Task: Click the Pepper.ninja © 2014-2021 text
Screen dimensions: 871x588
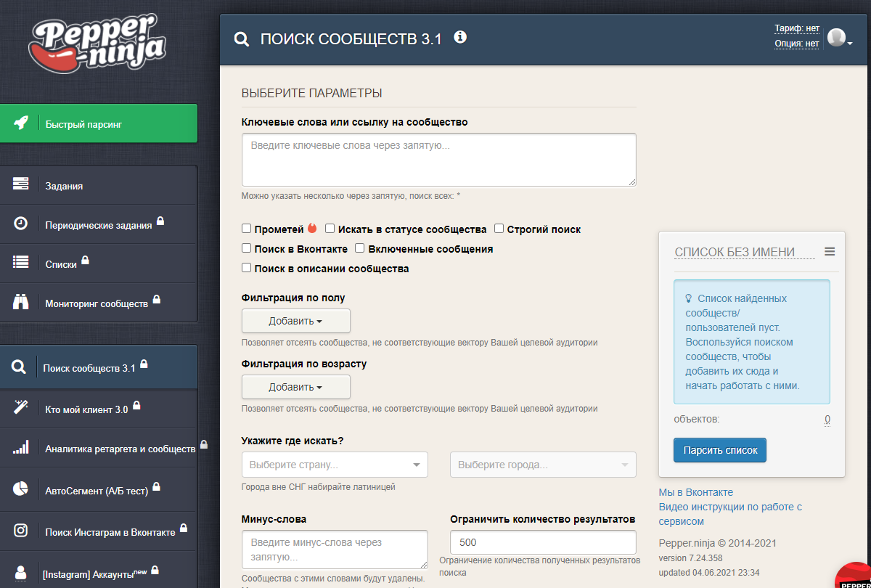Action: click(x=716, y=543)
